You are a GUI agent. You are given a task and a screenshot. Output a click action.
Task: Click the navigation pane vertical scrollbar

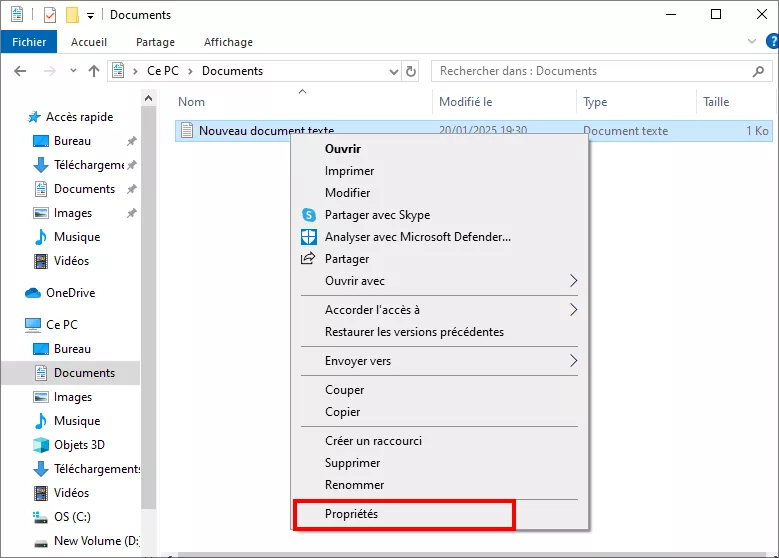pos(149,308)
